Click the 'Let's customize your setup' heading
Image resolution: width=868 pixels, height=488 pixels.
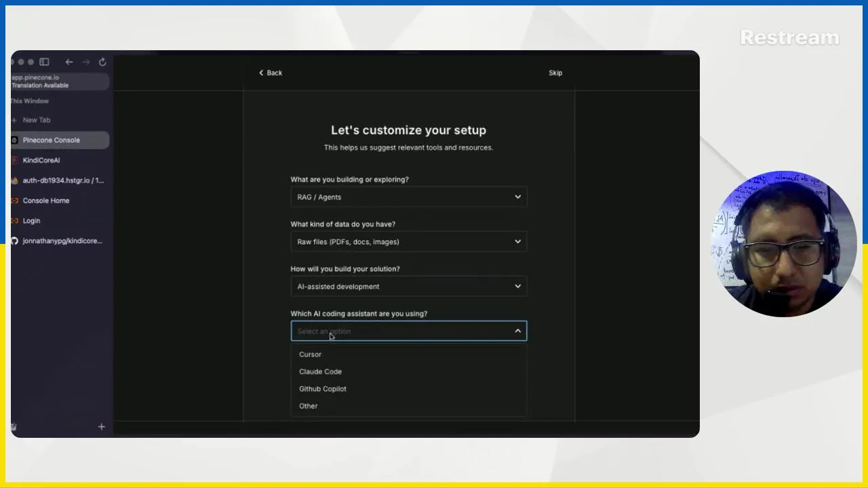point(408,130)
